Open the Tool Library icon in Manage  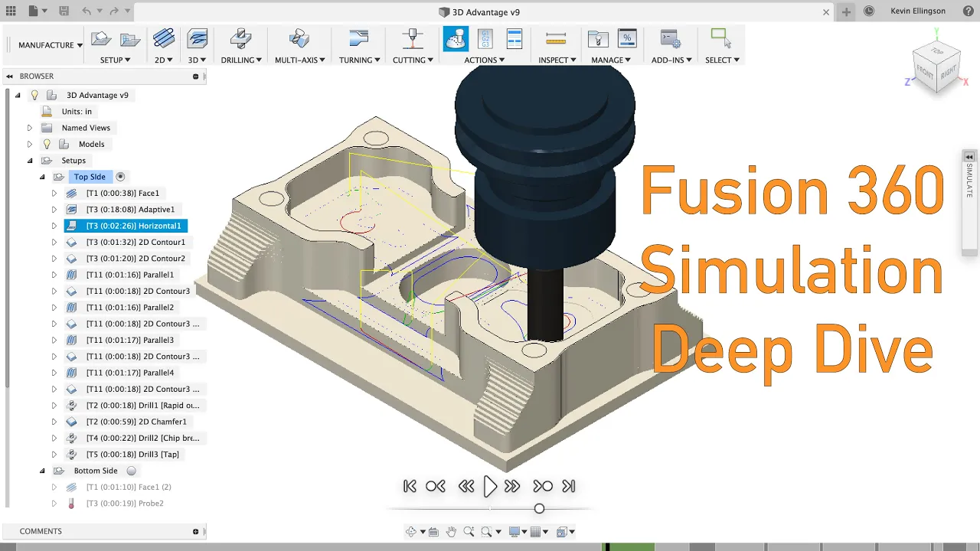coord(598,39)
